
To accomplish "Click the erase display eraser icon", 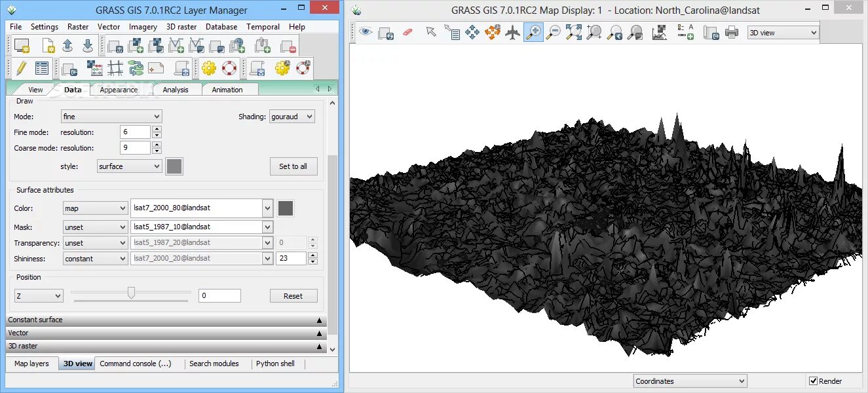I will coord(407,32).
